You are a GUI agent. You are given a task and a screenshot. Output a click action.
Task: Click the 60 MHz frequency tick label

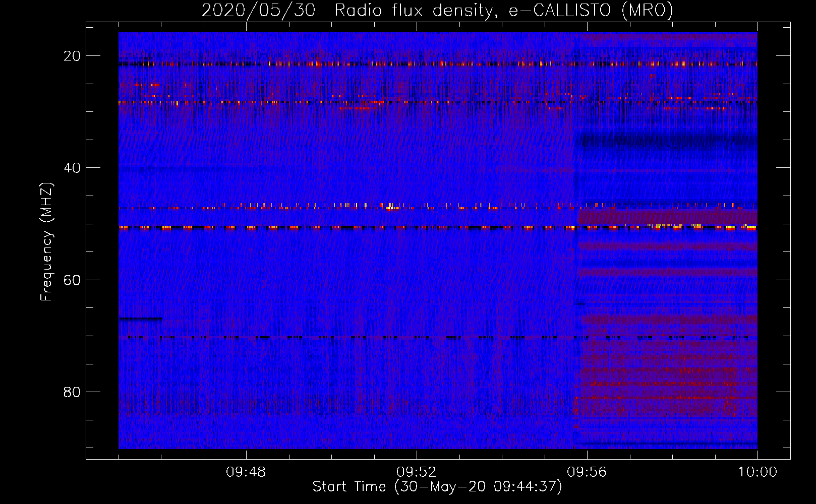[72, 280]
